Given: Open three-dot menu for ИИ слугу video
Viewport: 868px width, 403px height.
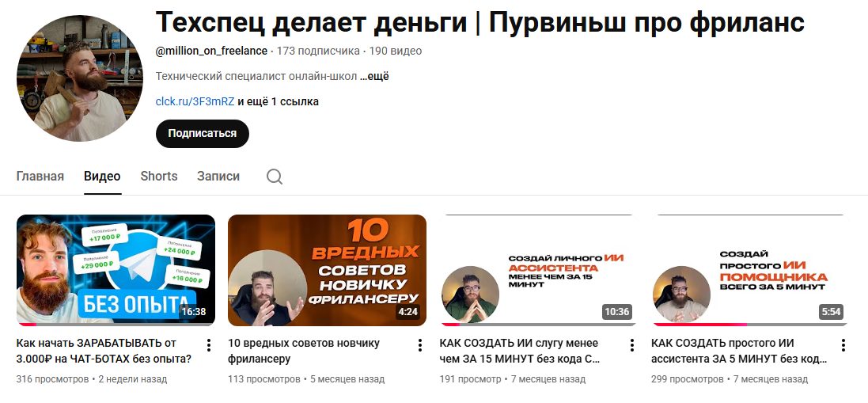Looking at the screenshot, I should tap(631, 345).
